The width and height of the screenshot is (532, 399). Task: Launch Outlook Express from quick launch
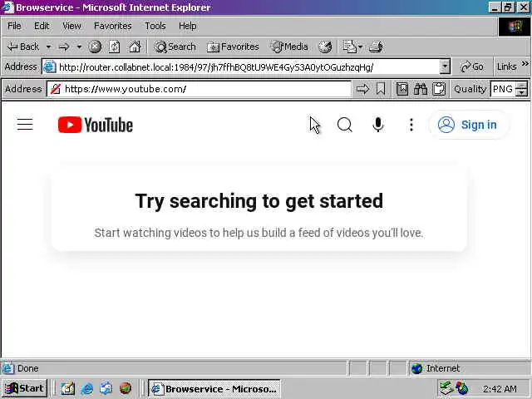coord(106,388)
